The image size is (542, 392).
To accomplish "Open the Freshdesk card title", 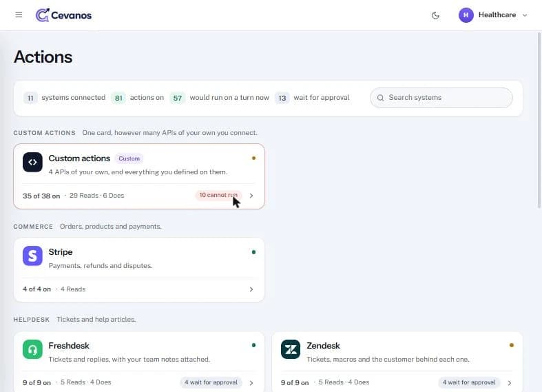I will click(69, 346).
